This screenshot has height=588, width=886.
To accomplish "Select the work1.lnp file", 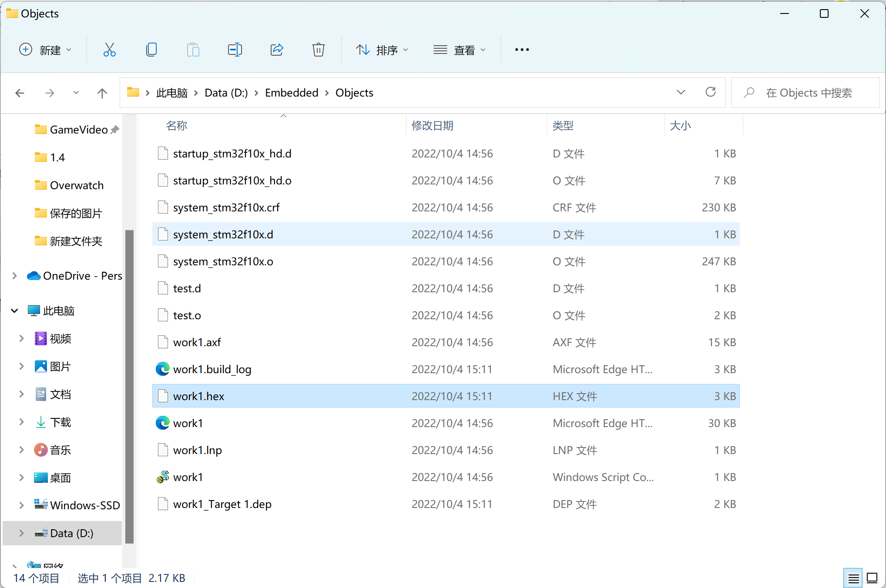I will 446,450.
